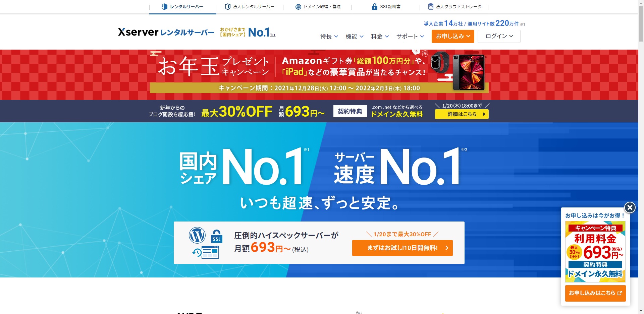The width and height of the screenshot is (644, 314).
Task: Open the 料金 dropdown menu
Action: tap(380, 36)
